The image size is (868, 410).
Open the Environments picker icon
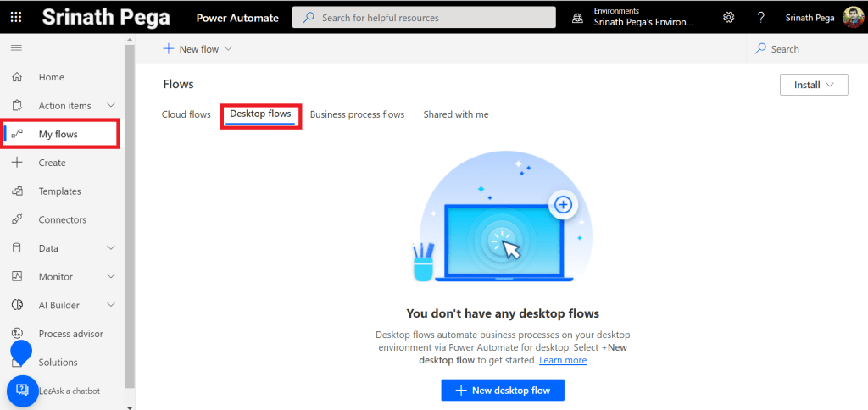point(578,18)
